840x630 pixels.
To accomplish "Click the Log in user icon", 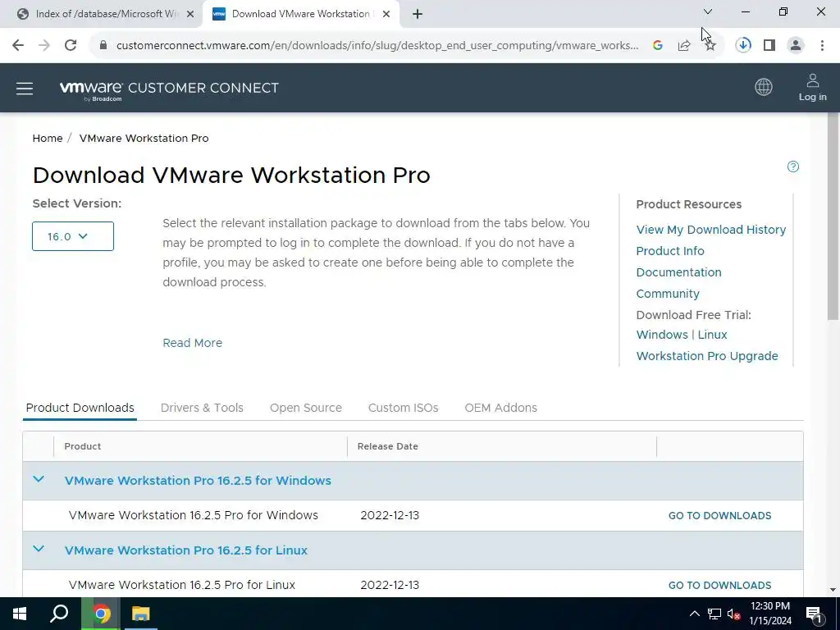I will (x=813, y=87).
